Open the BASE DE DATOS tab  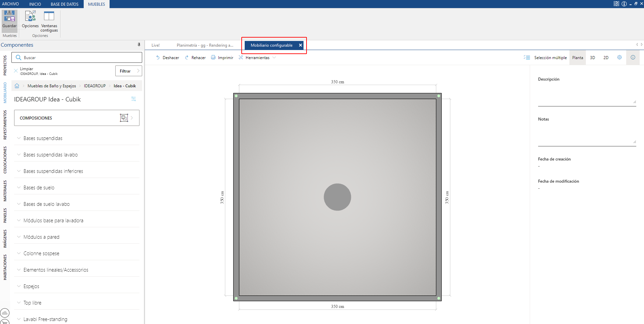65,4
